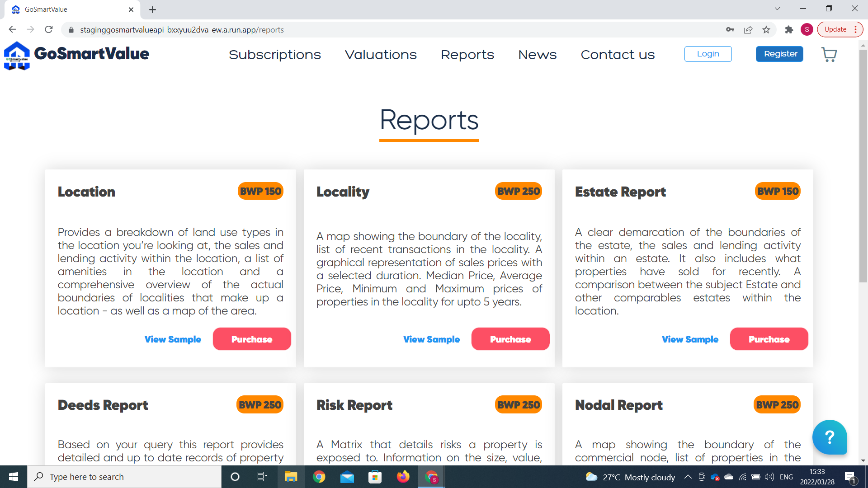Click the Register button

780,54
